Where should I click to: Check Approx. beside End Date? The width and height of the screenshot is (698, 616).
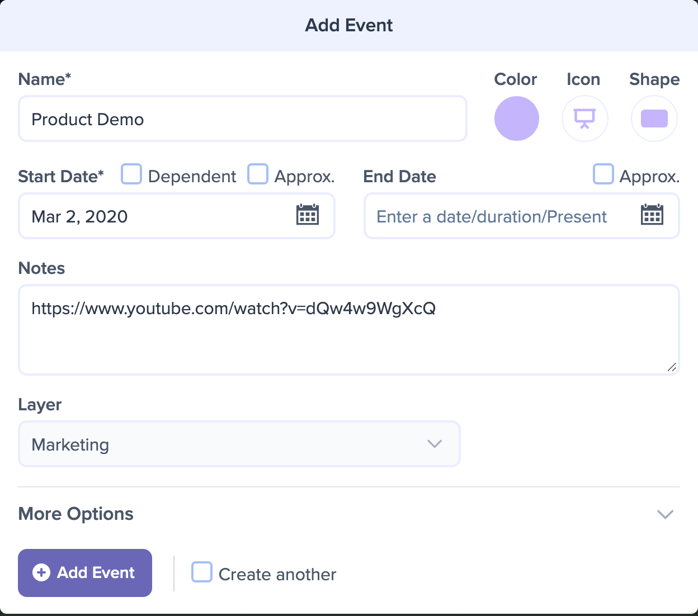[x=603, y=174]
